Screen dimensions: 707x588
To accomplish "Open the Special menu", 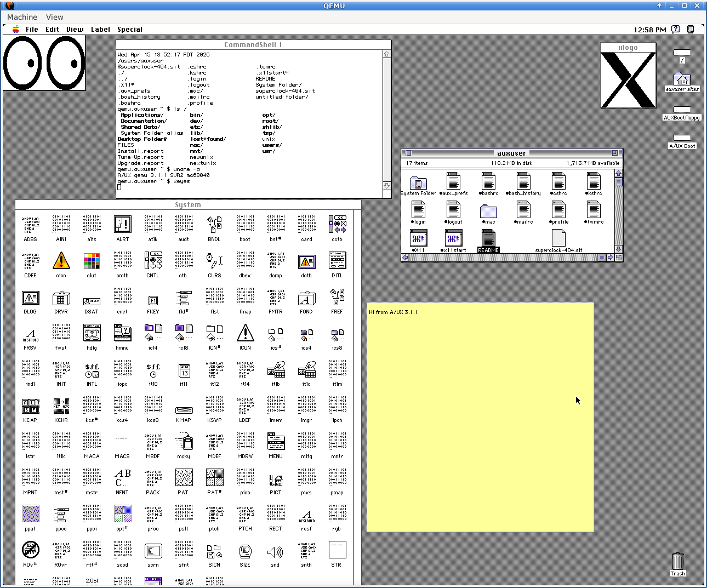I will click(x=130, y=30).
